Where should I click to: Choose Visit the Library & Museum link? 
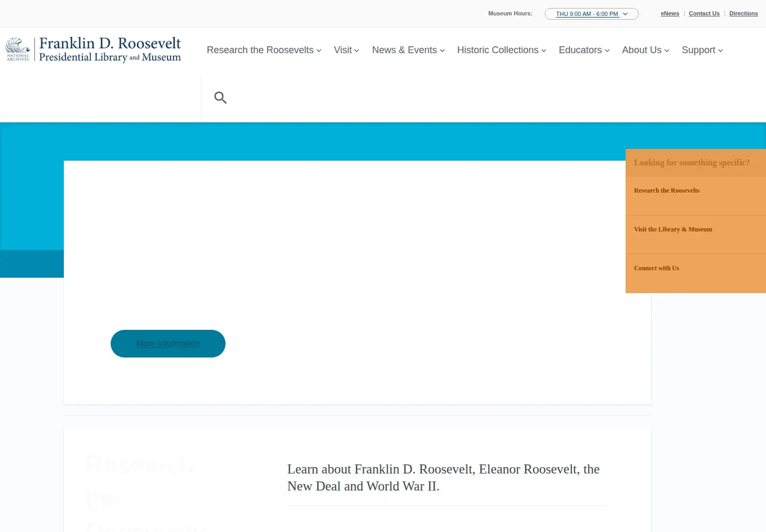(673, 229)
